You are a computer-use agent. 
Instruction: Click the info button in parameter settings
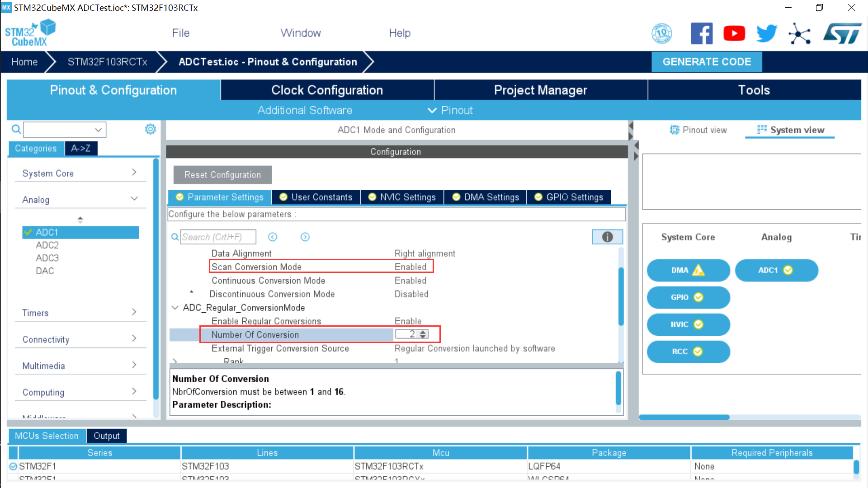coord(607,237)
